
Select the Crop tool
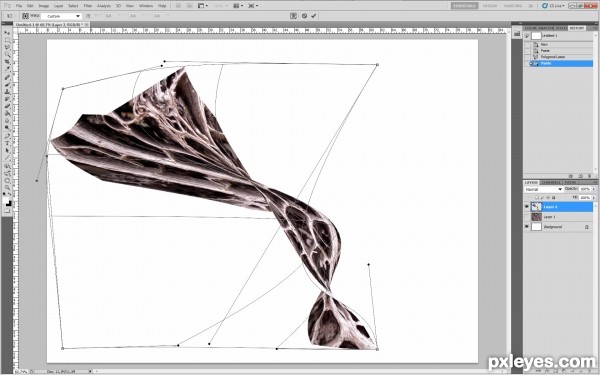click(x=8, y=62)
